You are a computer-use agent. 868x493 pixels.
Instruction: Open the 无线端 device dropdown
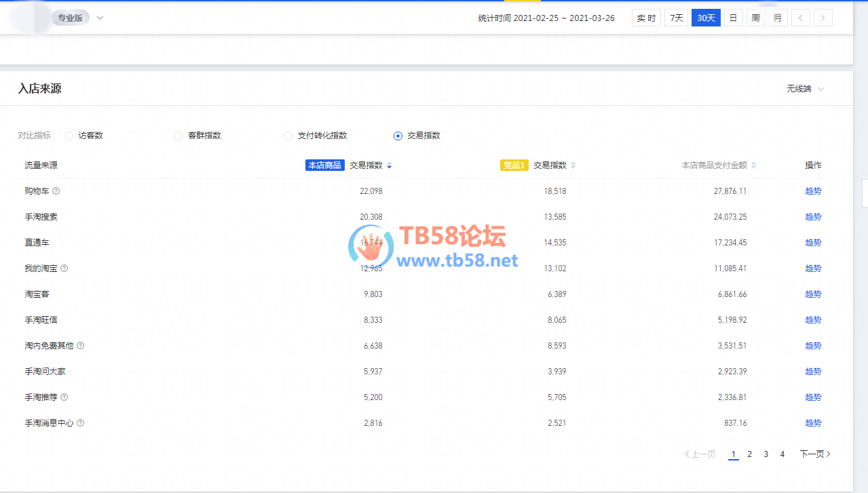click(x=806, y=89)
